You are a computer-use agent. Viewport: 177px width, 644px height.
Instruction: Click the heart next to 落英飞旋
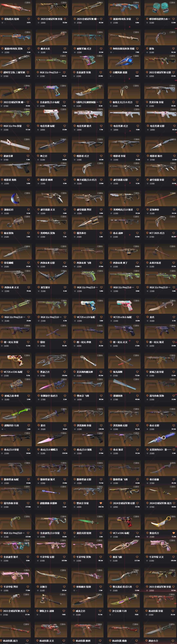coord(137,557)
